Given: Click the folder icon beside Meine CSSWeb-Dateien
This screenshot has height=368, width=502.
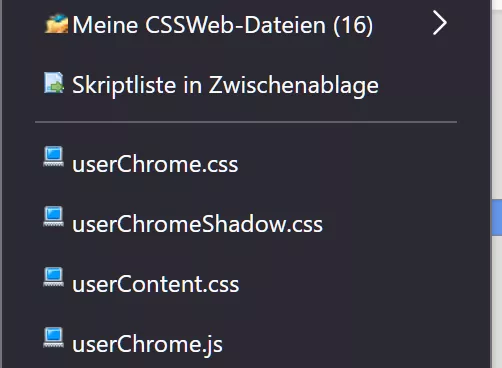Looking at the screenshot, I should (56, 24).
